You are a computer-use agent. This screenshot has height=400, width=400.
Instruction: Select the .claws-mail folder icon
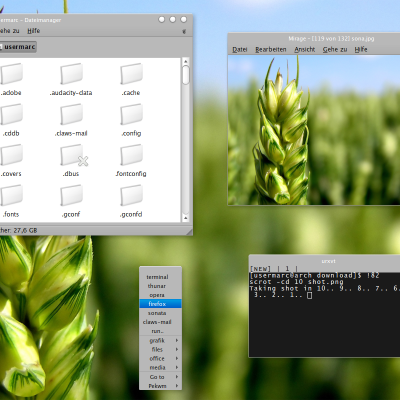pyautogui.click(x=71, y=114)
